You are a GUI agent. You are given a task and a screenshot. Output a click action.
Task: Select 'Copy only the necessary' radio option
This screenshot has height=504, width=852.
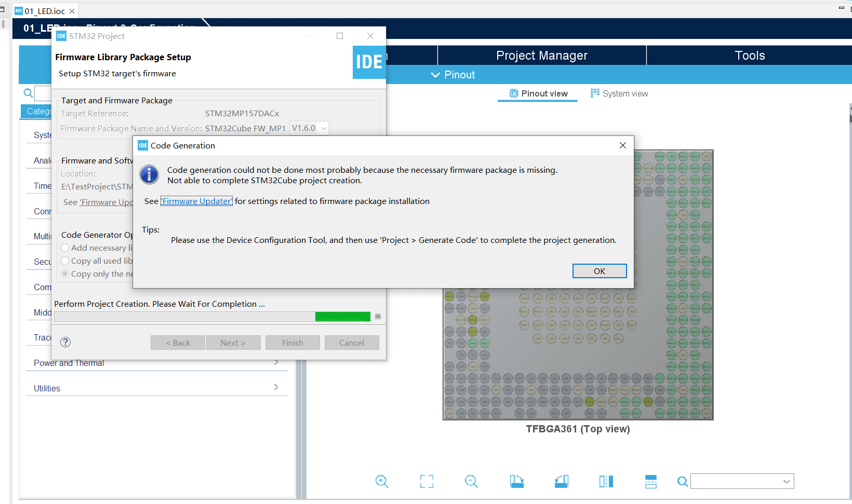click(65, 274)
